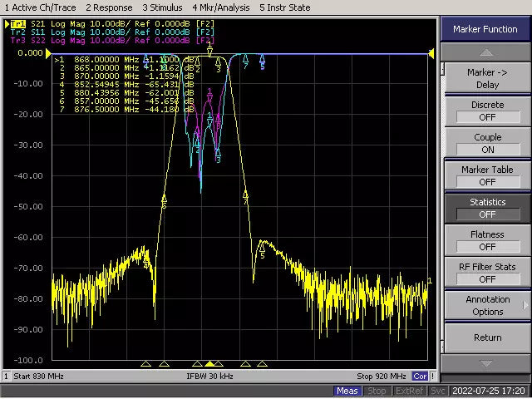Click the Stop indicator in status bar
This screenshot has height=399, width=532.
point(377,391)
